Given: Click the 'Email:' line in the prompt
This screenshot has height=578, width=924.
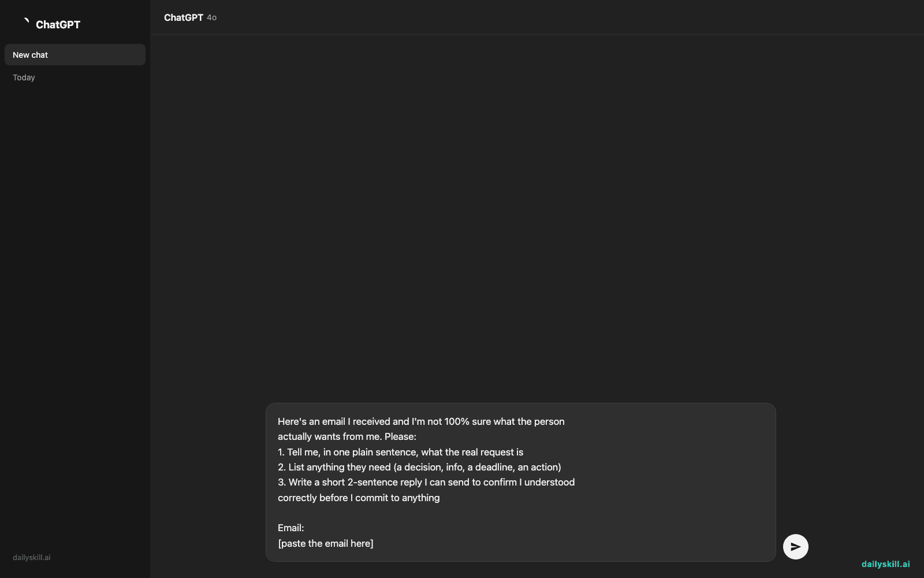Looking at the screenshot, I should (290, 528).
